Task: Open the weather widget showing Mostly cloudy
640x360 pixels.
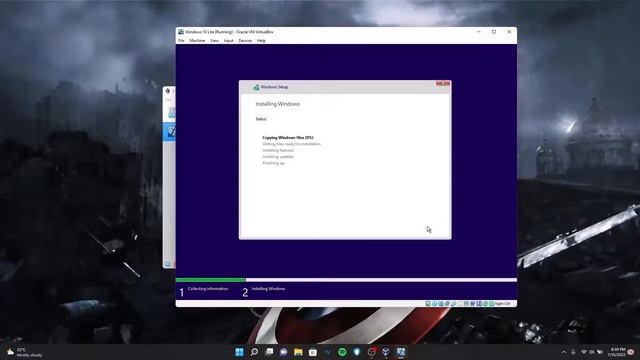Action: click(x=24, y=352)
